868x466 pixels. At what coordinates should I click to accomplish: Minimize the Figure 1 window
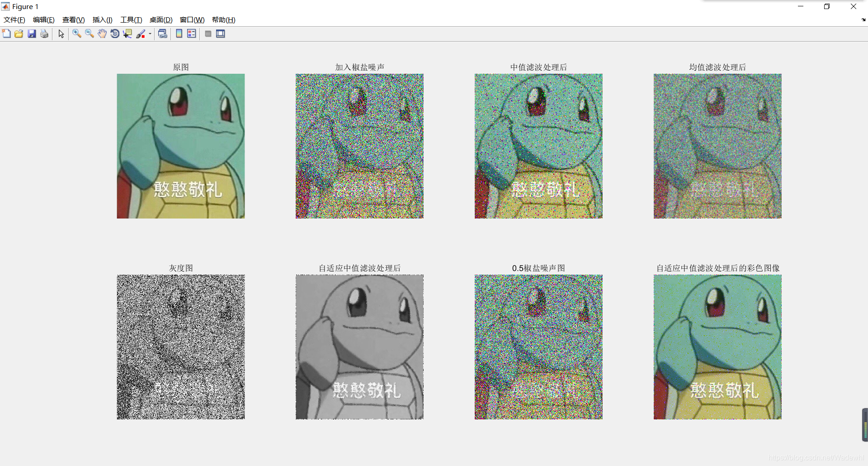801,6
